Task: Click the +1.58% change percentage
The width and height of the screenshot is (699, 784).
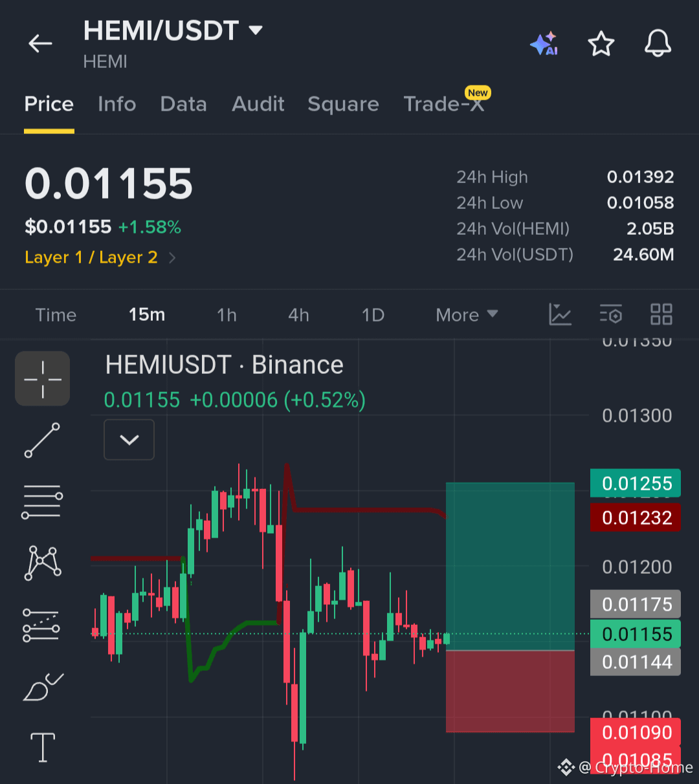Action: pyautogui.click(x=150, y=227)
